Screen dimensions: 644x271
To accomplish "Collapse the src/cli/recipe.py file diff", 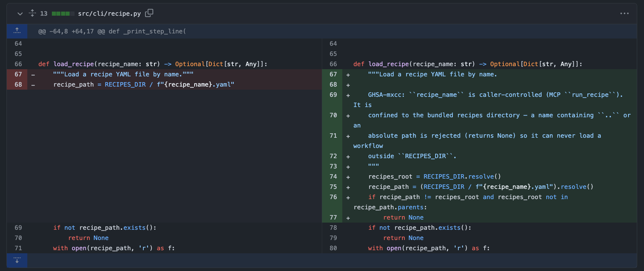I will coord(20,14).
